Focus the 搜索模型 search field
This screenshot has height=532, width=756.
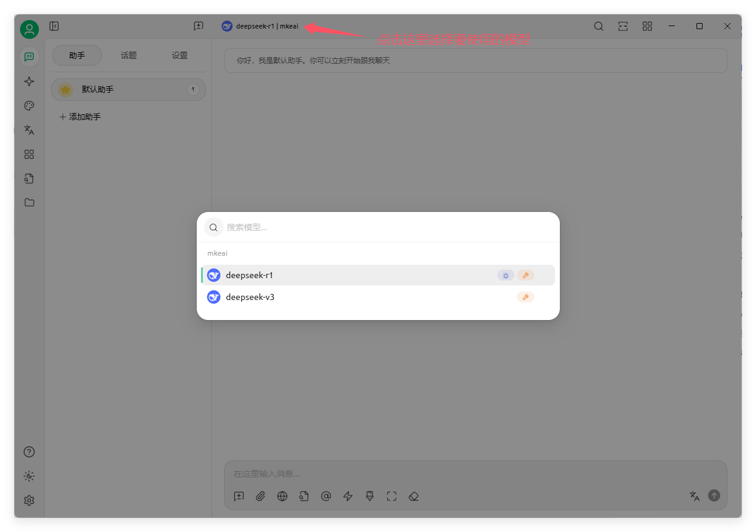click(389, 227)
